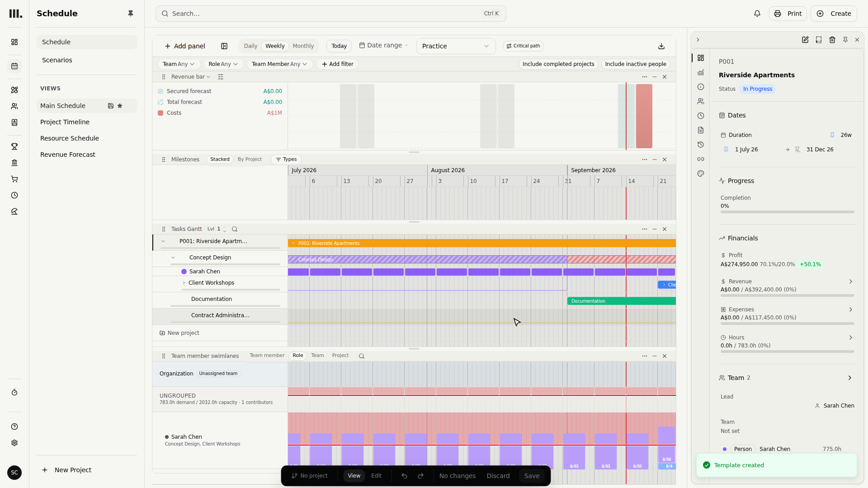Open the Date range dropdown
This screenshot has width=868, height=488.
[x=384, y=46]
